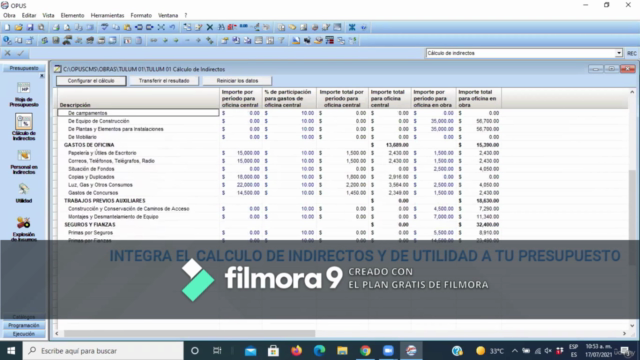The image size is (640, 360).
Task: Click the horizontal scrollbar right arrow
Action: click(624, 333)
